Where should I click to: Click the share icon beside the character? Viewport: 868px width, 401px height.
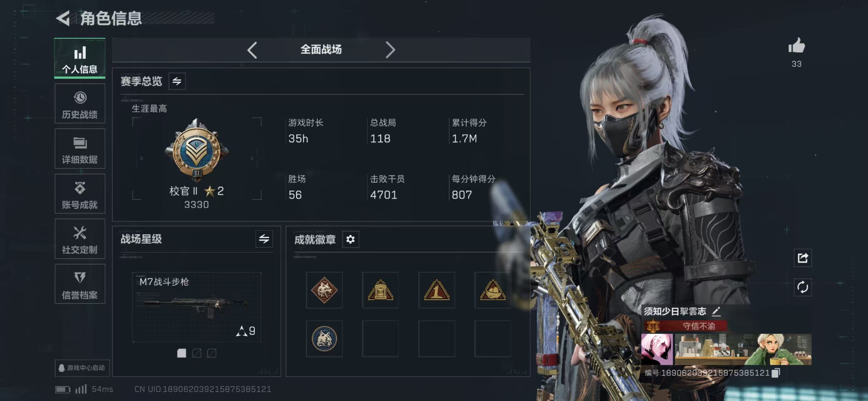[x=803, y=258]
